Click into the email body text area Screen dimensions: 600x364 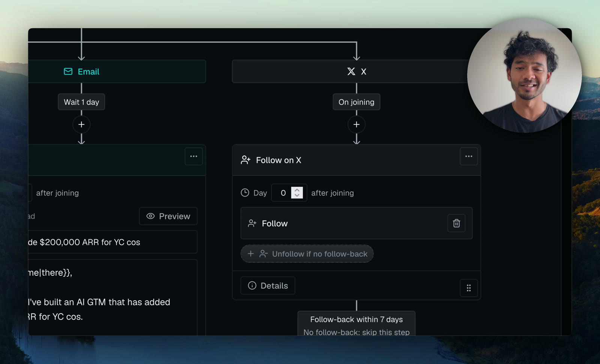point(112,298)
